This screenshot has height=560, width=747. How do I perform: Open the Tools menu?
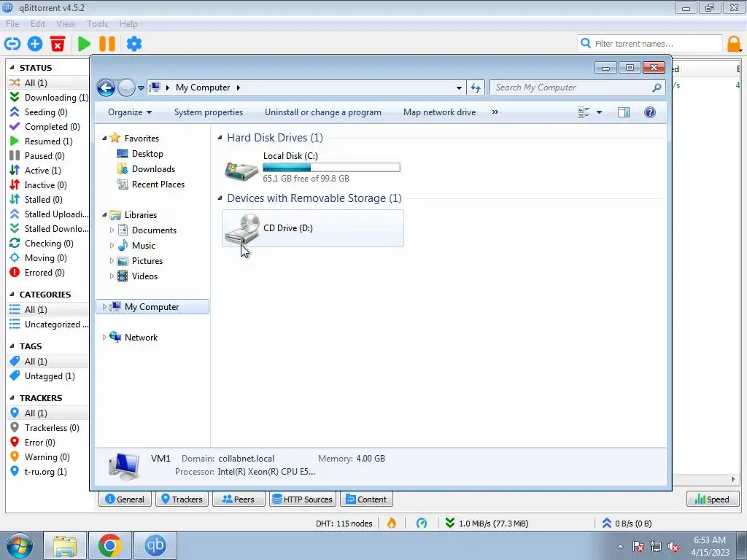pos(97,24)
